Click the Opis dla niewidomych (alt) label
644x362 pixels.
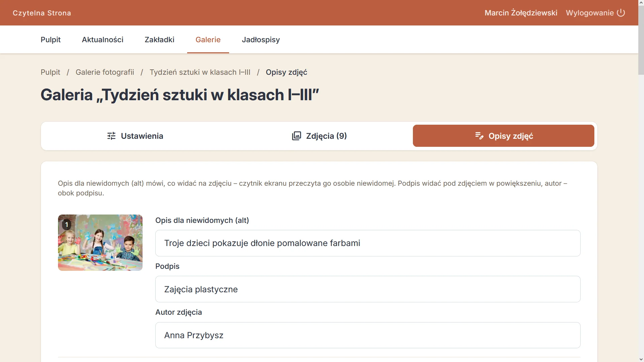tap(202, 220)
